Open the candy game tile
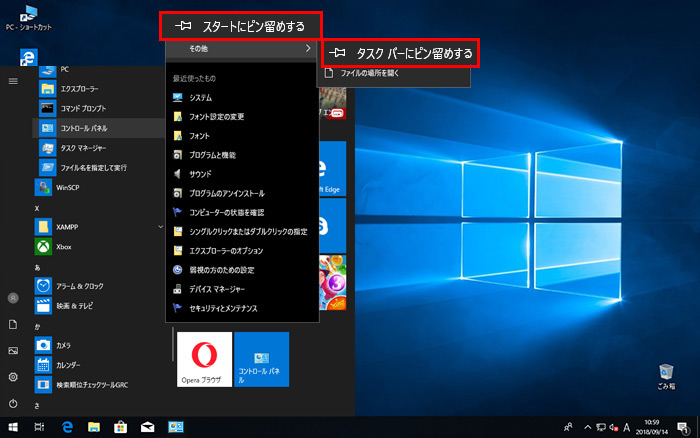The image size is (700, 438). coord(333,283)
